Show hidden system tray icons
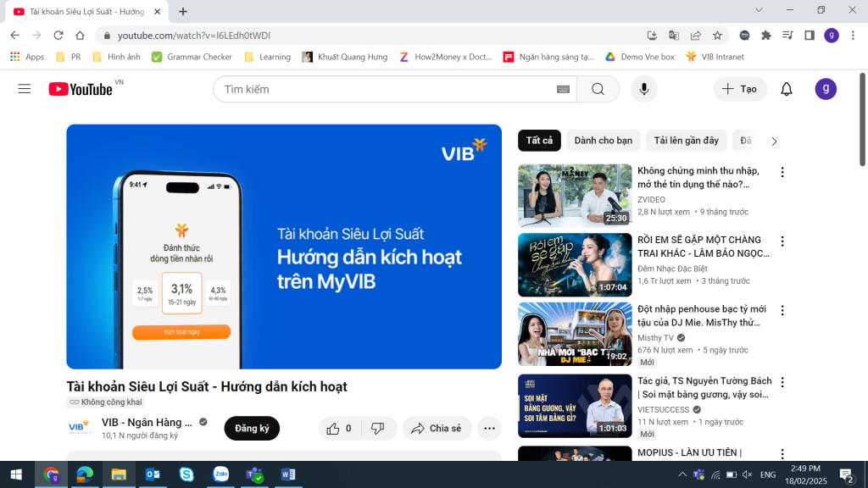Image resolution: width=868 pixels, height=488 pixels. pos(682,474)
